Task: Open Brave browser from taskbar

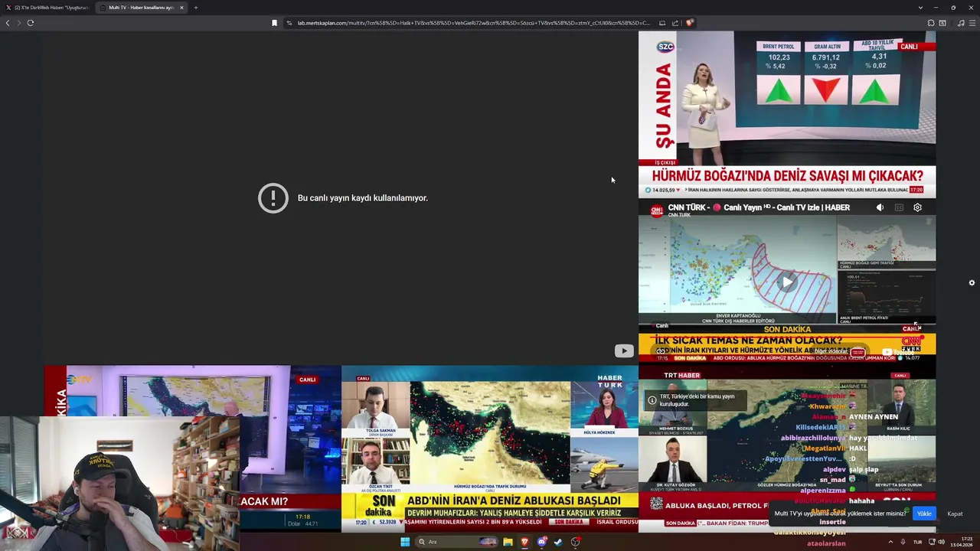Action: (524, 542)
